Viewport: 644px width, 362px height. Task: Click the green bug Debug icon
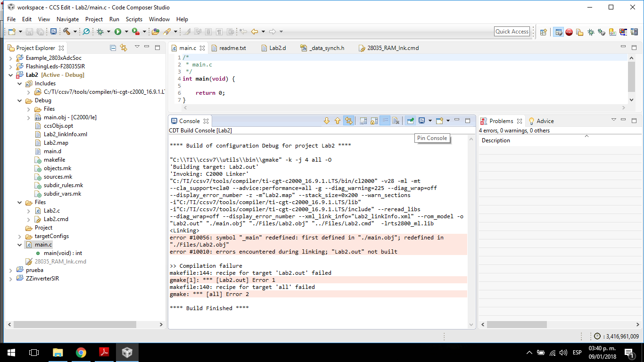tap(100, 32)
